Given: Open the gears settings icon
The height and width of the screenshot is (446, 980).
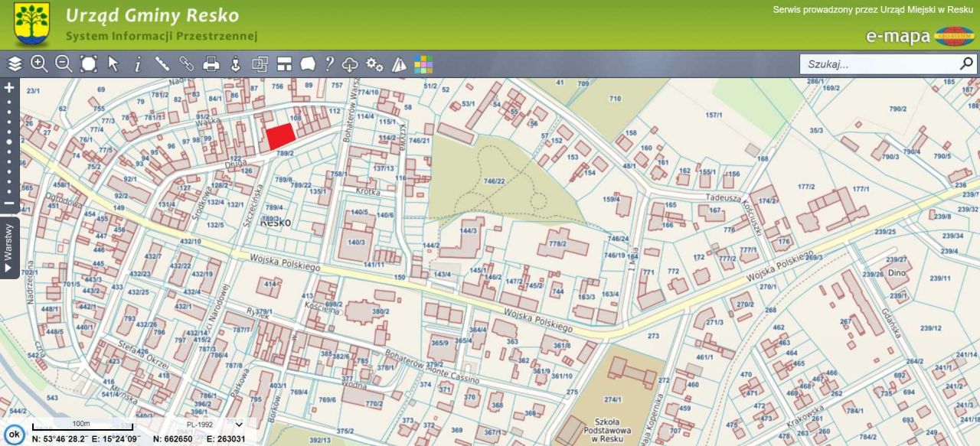Looking at the screenshot, I should [374, 64].
